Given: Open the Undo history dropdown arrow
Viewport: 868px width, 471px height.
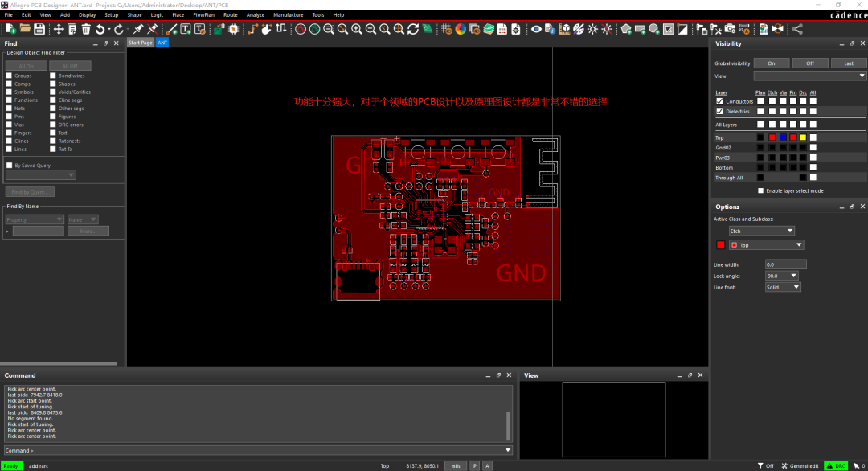Looking at the screenshot, I should [x=109, y=29].
